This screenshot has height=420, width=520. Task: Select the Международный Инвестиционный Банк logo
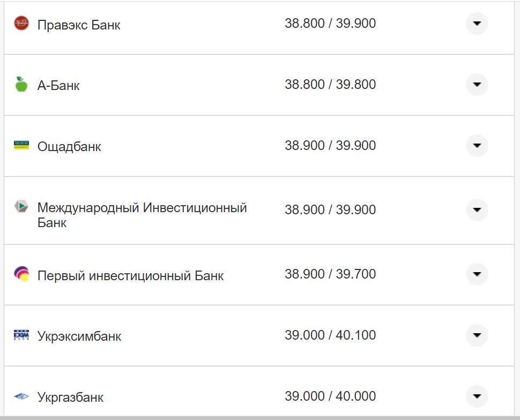[x=21, y=205]
